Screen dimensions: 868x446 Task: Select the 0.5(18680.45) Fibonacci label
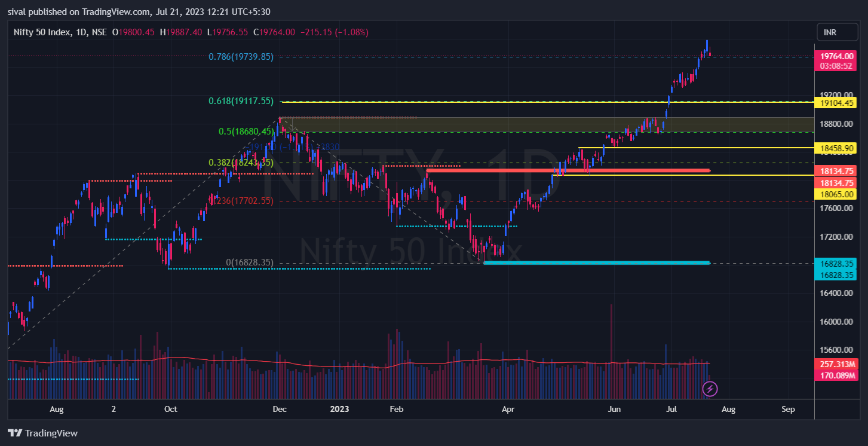(245, 132)
